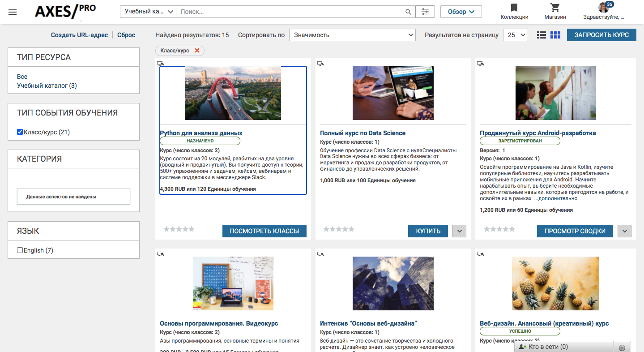Screen dimensions: 644x352
Task: Click the Купить button
Action: pyautogui.click(x=428, y=231)
